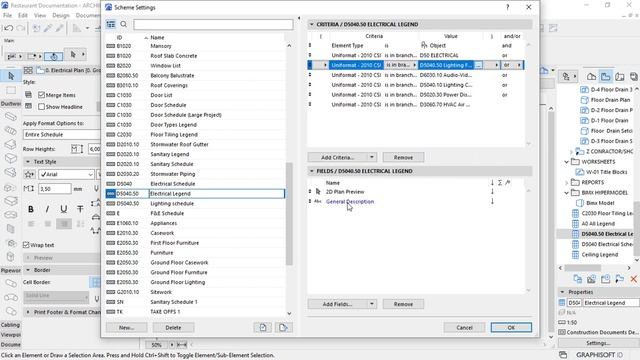Click OK in Scheme Settings
640x360 pixels.
[x=511, y=327]
